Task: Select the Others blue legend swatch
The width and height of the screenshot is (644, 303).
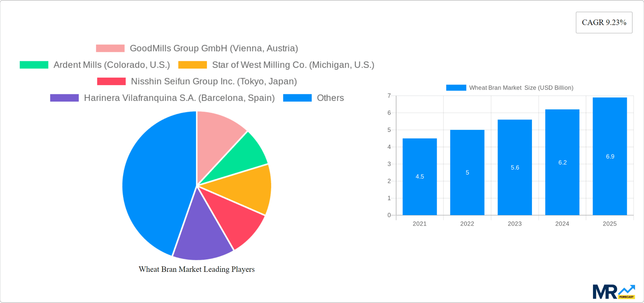Action: point(298,98)
